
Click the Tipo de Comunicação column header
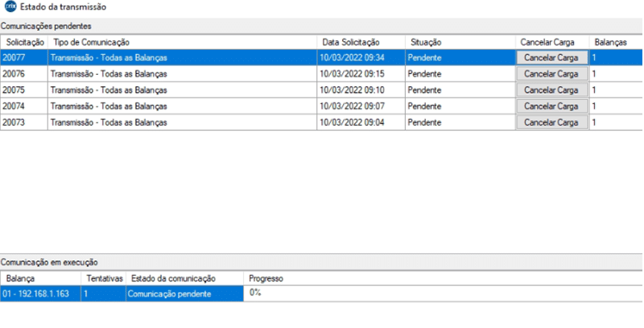tap(90, 41)
